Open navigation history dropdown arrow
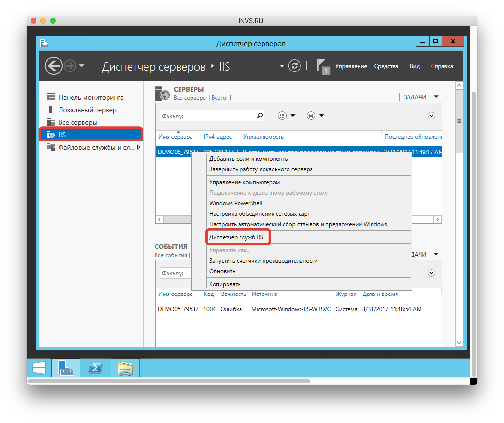This screenshot has width=504, height=423. point(82,65)
